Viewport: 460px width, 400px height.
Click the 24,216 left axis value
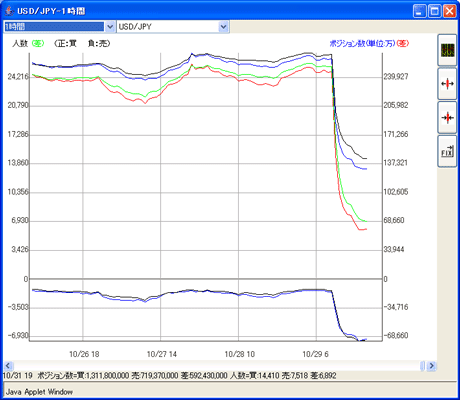click(x=18, y=77)
